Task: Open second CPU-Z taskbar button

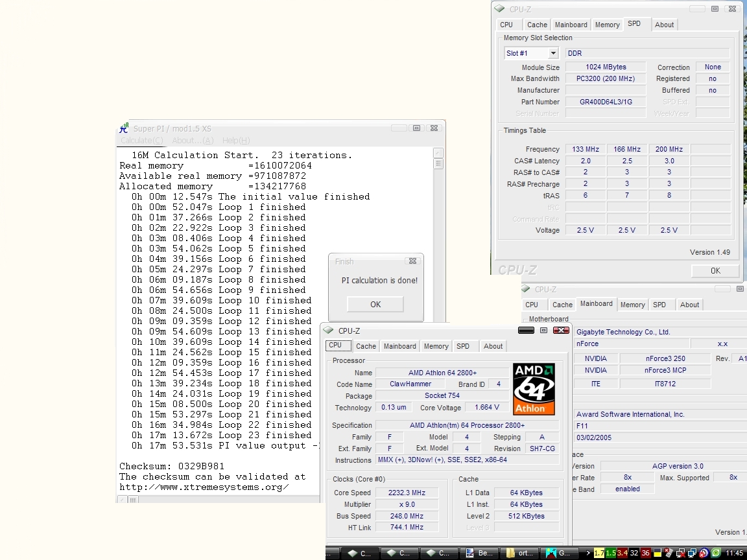Action: click(x=399, y=553)
